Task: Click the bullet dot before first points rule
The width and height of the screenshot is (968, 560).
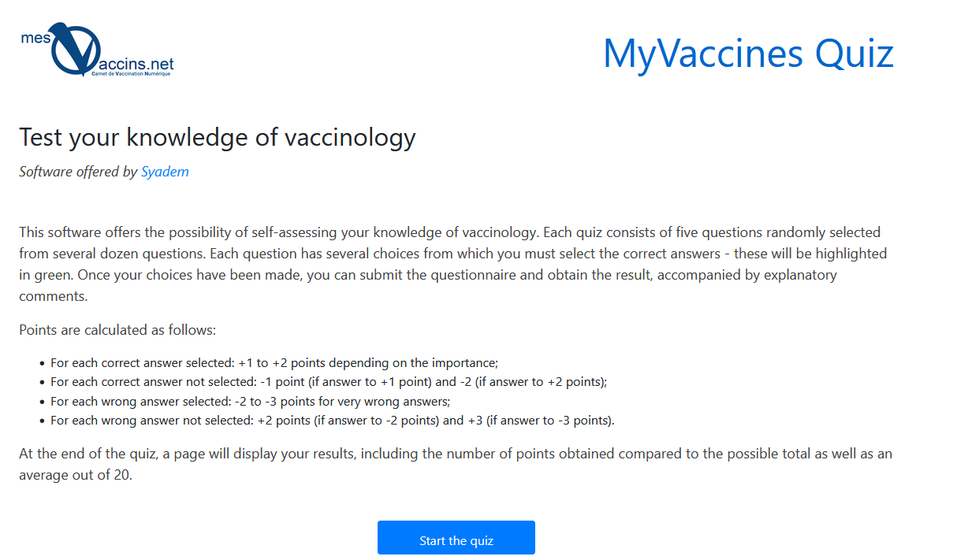Action: tap(42, 364)
